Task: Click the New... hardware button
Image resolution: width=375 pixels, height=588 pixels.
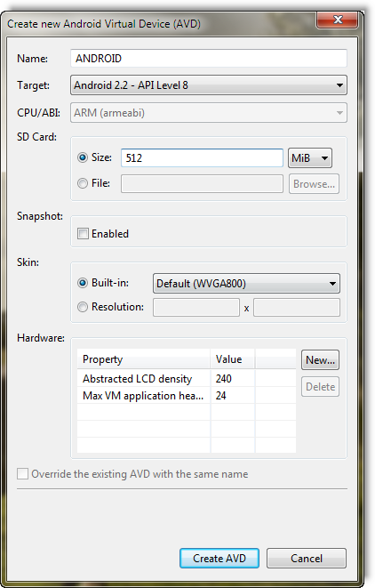Action: tap(320, 360)
